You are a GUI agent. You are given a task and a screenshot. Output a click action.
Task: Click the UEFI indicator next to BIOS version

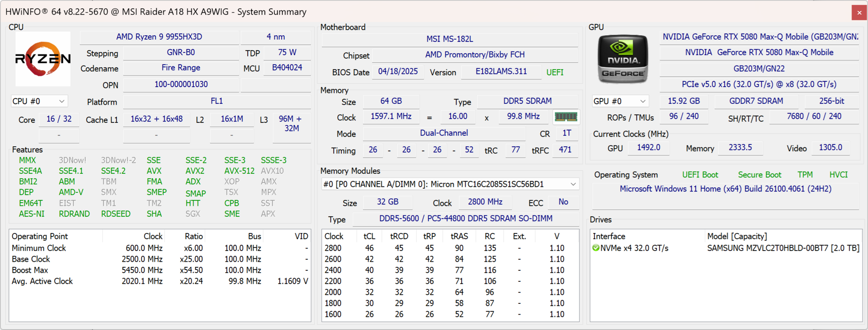pos(555,72)
